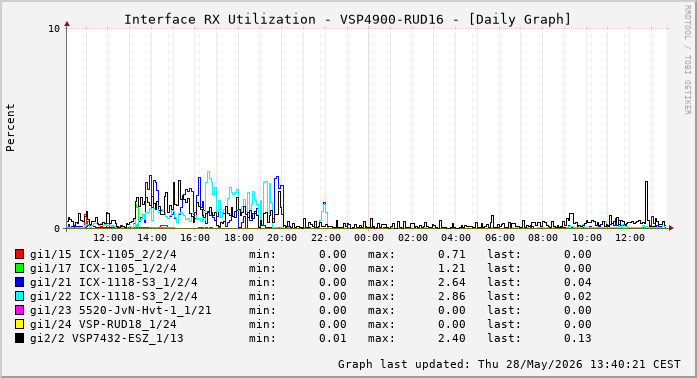Click legend label gi1/24 VSP-RUD18_1/24
This screenshot has height=378, width=697.
coord(103,324)
